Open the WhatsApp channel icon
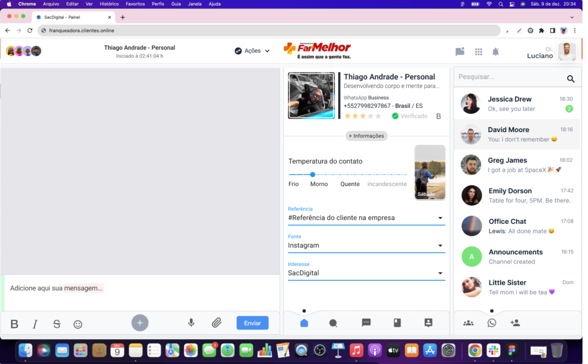Screen dimensions: 588x364 point(492,323)
